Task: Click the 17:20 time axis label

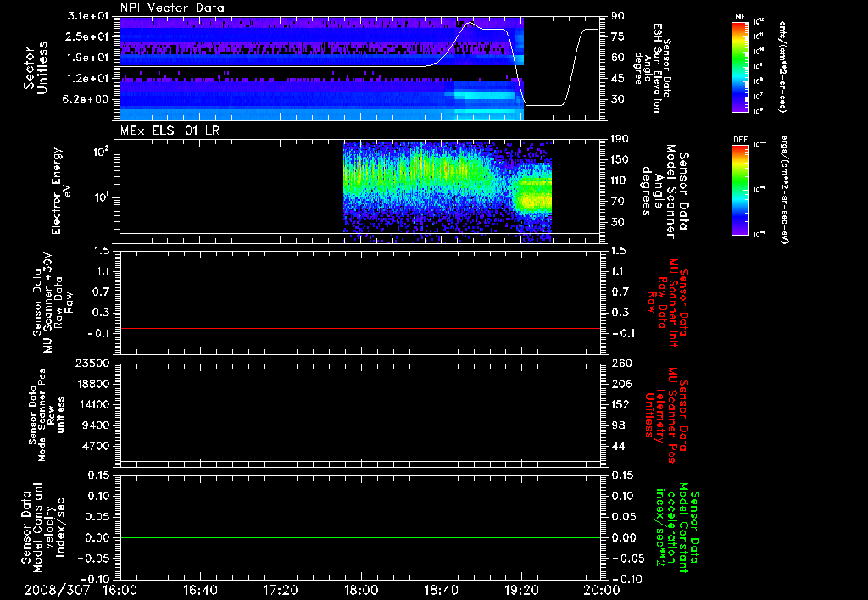Action: tap(281, 590)
